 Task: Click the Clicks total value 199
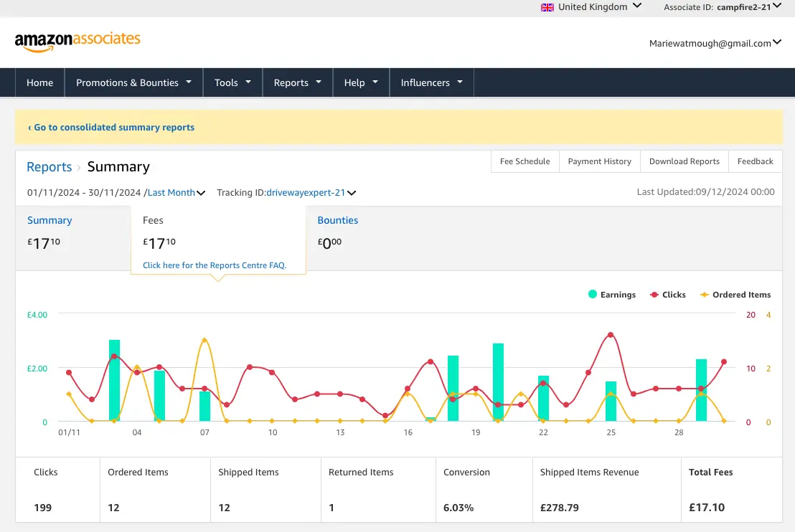[x=42, y=507]
